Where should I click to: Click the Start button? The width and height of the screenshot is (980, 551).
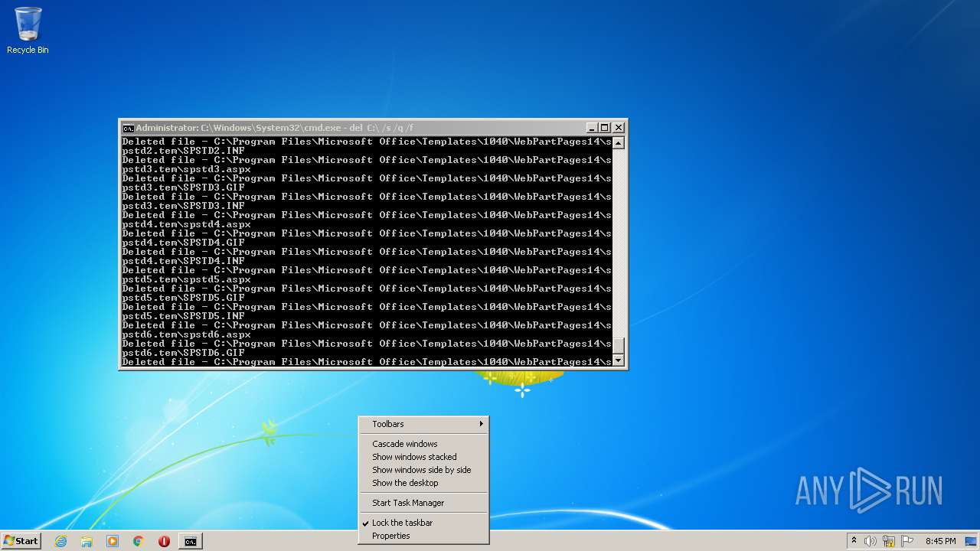(21, 541)
